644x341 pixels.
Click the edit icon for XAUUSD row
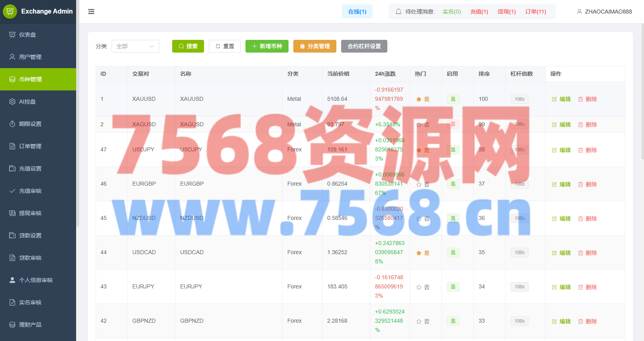[554, 99]
